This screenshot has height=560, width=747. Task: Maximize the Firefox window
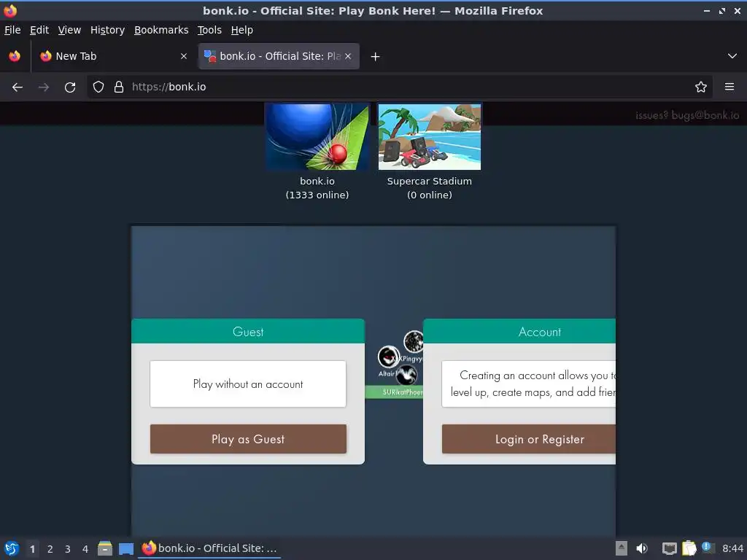pos(722,10)
